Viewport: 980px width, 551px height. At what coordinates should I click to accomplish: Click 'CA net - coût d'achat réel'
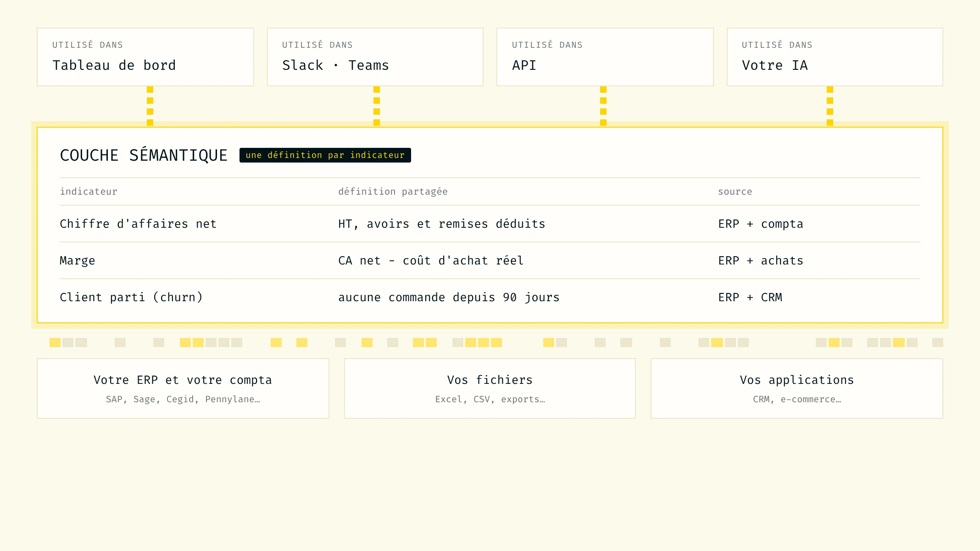click(431, 260)
